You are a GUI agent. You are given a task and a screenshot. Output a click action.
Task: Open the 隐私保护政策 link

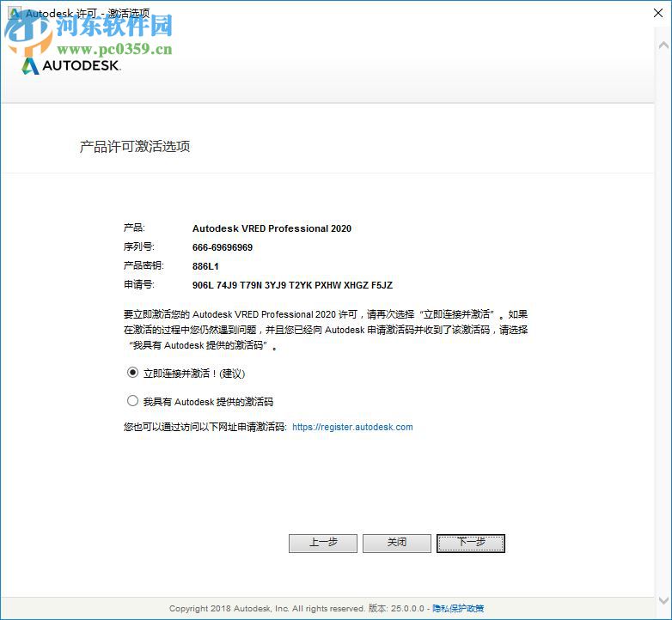click(458, 608)
